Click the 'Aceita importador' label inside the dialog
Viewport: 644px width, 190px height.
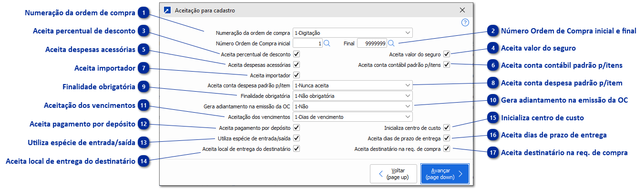click(x=270, y=75)
